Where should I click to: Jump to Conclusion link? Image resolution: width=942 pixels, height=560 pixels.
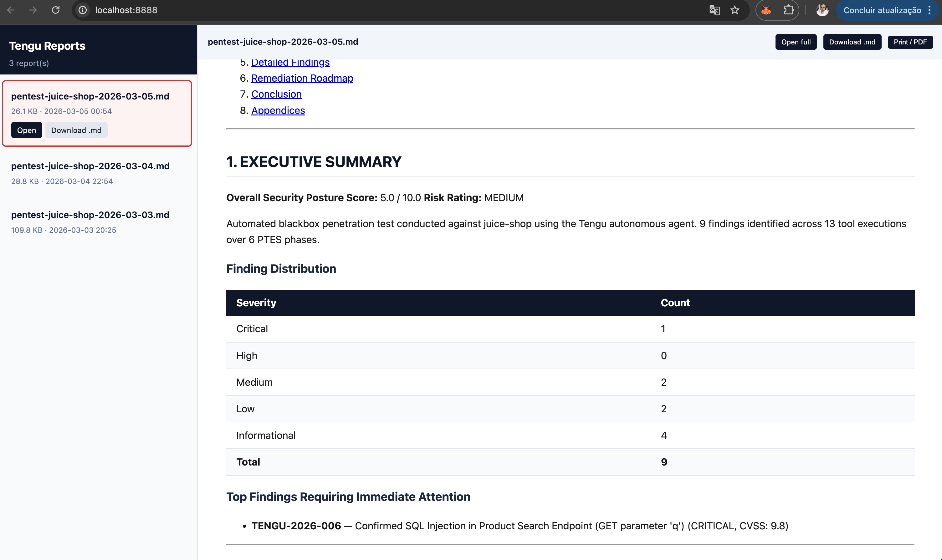point(276,94)
